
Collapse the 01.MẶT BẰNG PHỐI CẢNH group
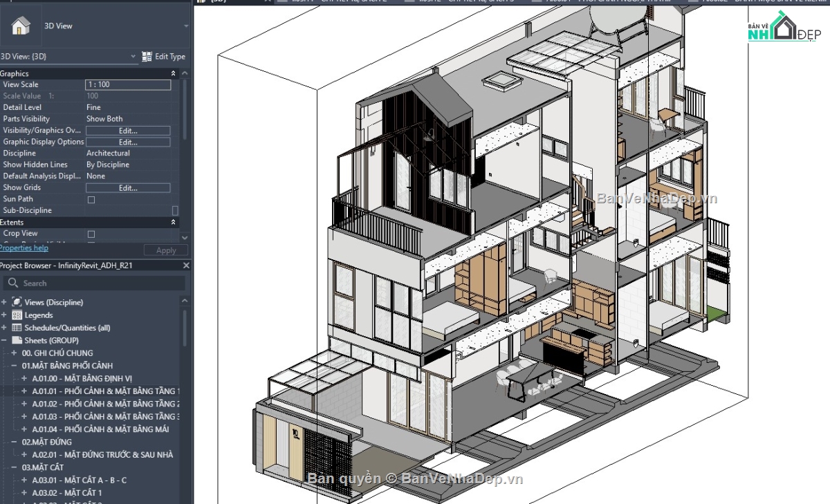(x=14, y=366)
